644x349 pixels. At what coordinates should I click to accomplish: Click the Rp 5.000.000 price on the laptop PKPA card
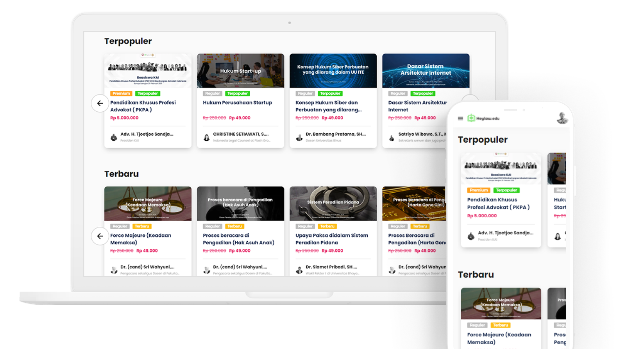(x=124, y=118)
